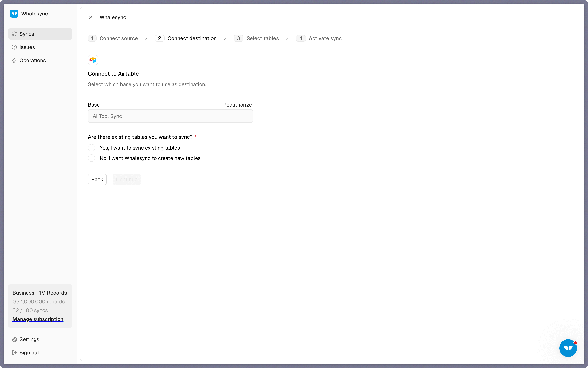Open the Issues page
The height and width of the screenshot is (368, 588).
(40, 47)
